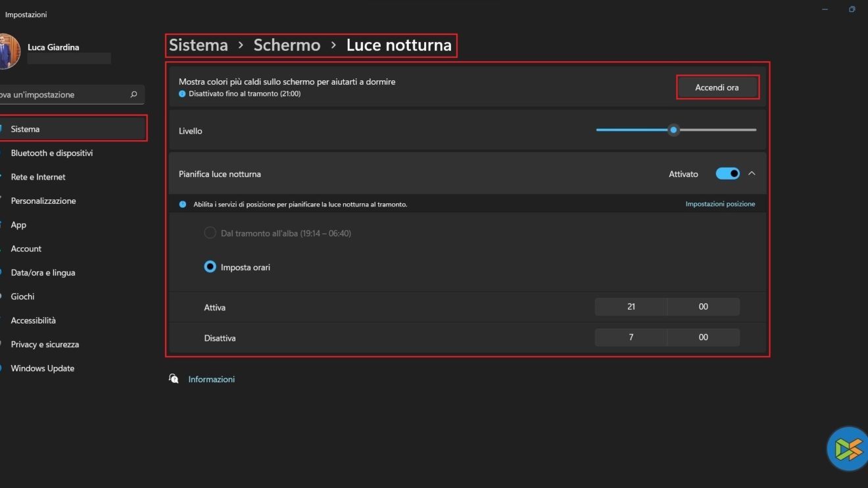
Task: Click the green and orange logo badge
Action: [848, 449]
